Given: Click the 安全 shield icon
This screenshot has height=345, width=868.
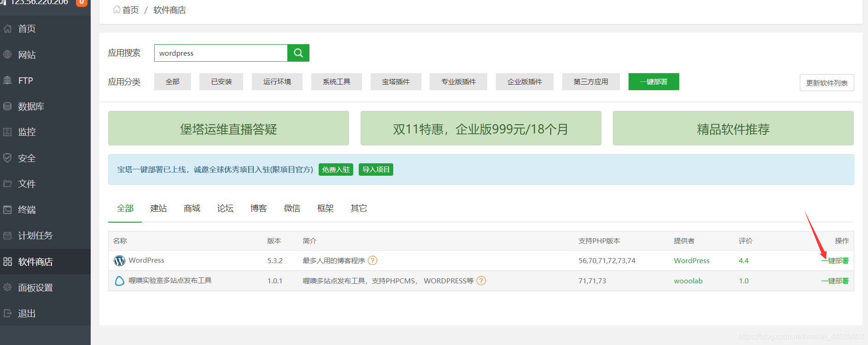Looking at the screenshot, I should pyautogui.click(x=7, y=158).
